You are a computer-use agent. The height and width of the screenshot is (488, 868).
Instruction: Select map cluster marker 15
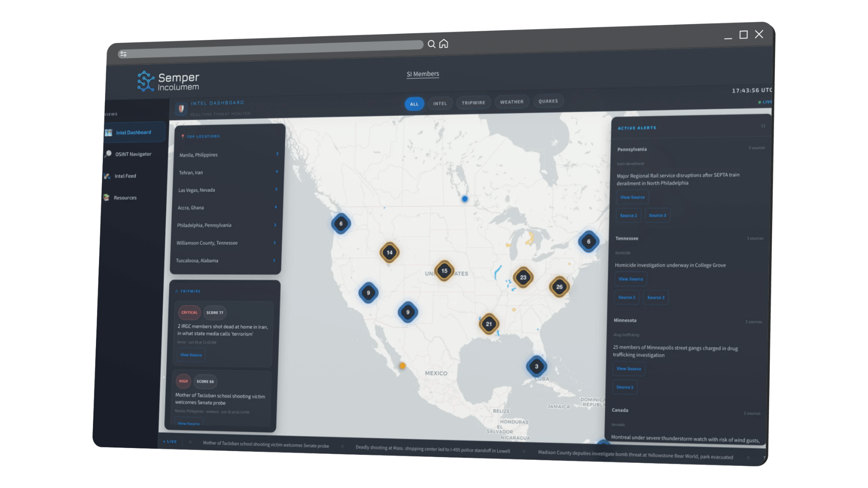click(444, 271)
